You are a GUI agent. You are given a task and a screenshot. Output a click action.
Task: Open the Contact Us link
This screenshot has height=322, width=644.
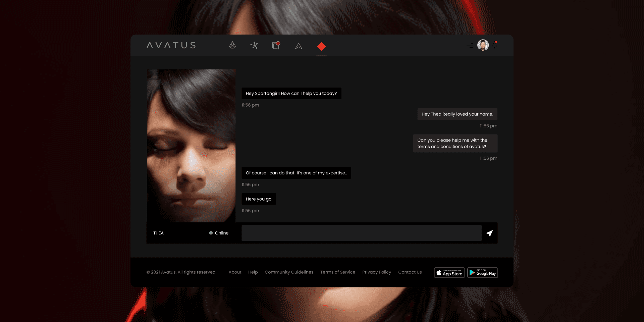tap(410, 272)
